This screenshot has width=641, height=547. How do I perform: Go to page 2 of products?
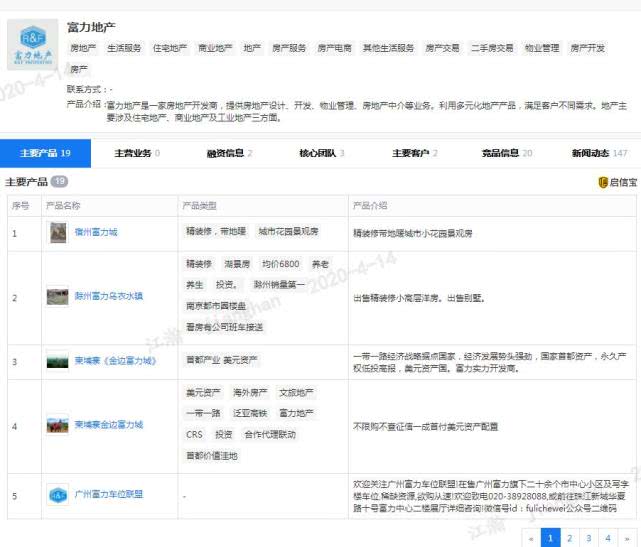point(569,538)
